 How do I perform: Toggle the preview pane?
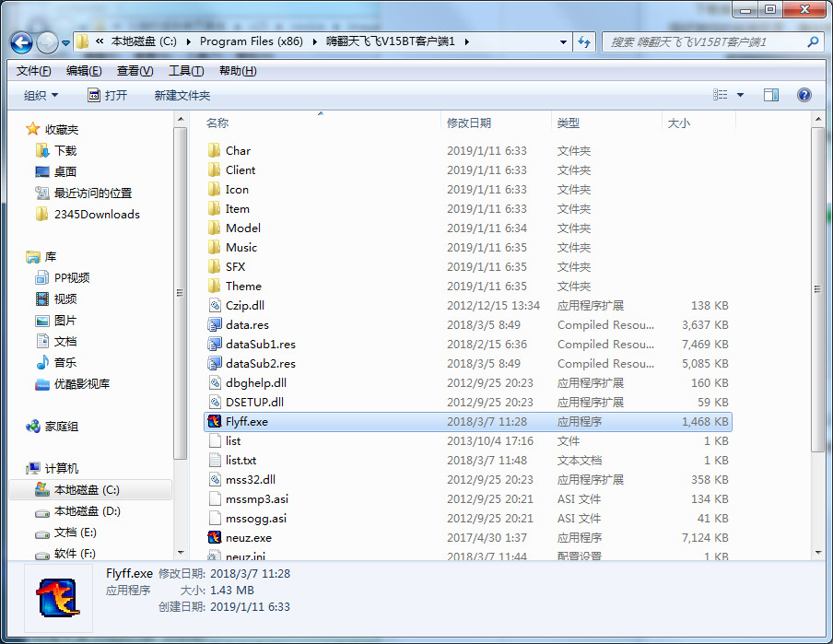771,95
